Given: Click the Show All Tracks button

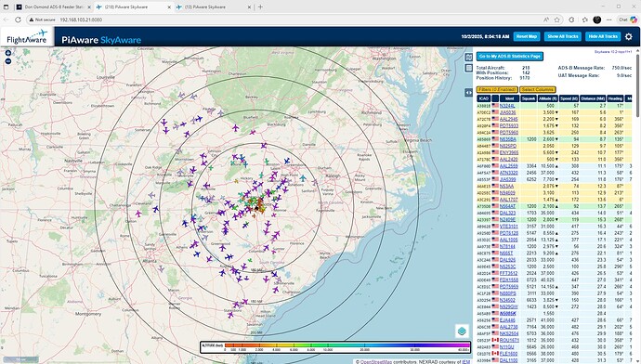Looking at the screenshot, I should [563, 36].
